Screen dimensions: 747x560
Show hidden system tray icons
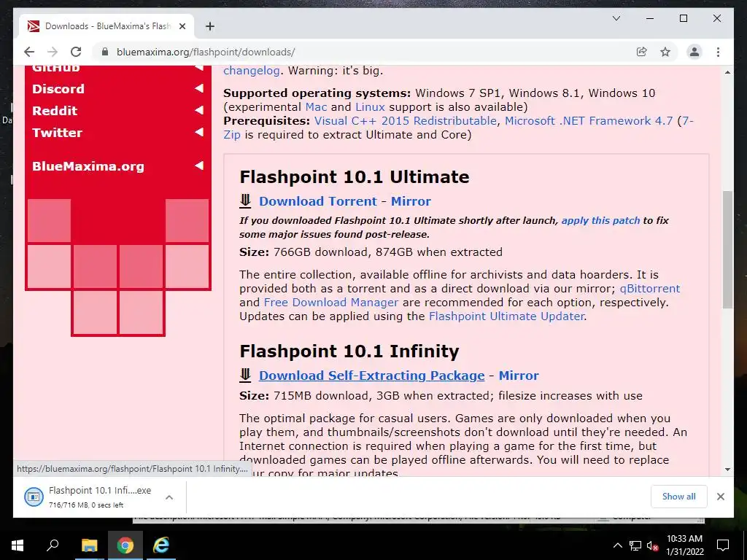tap(617, 545)
